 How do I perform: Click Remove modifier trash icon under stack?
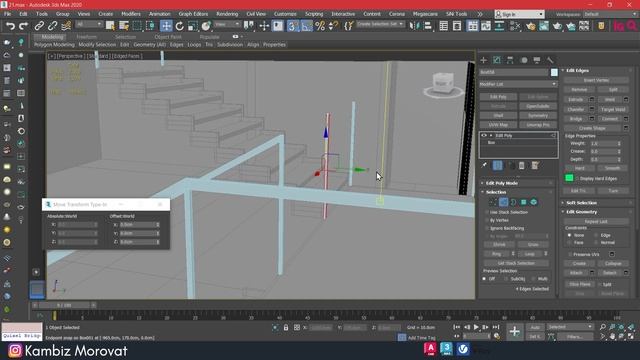pyautogui.click(x=522, y=165)
